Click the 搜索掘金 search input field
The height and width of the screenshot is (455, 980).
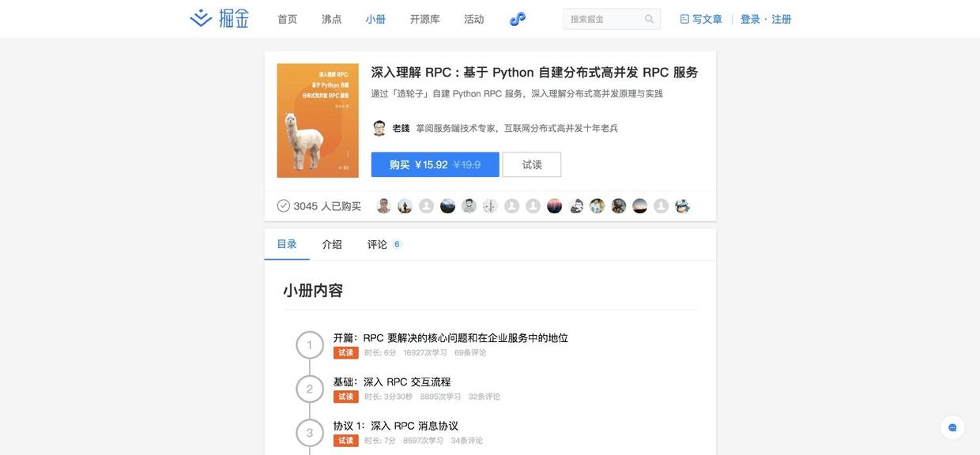[612, 19]
